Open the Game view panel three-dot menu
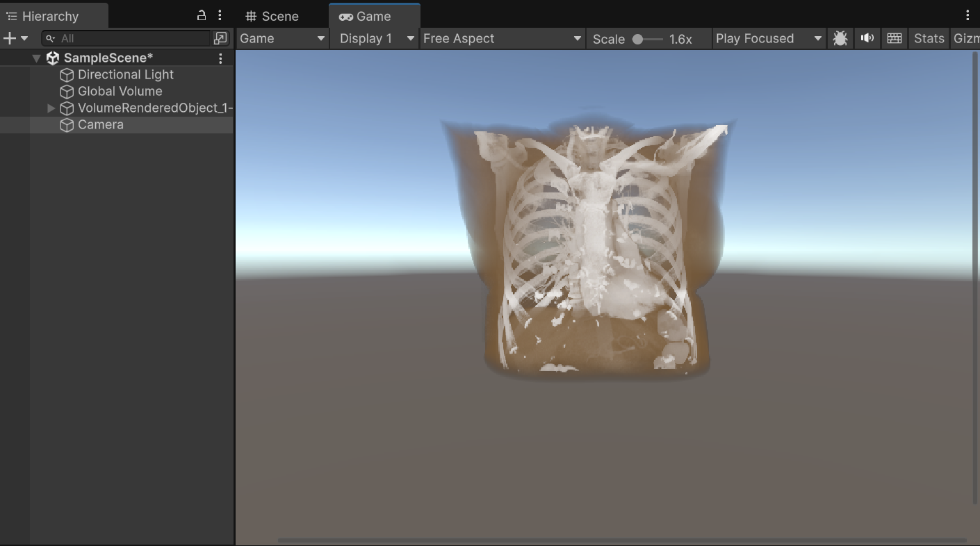The height and width of the screenshot is (546, 980). coord(967,15)
